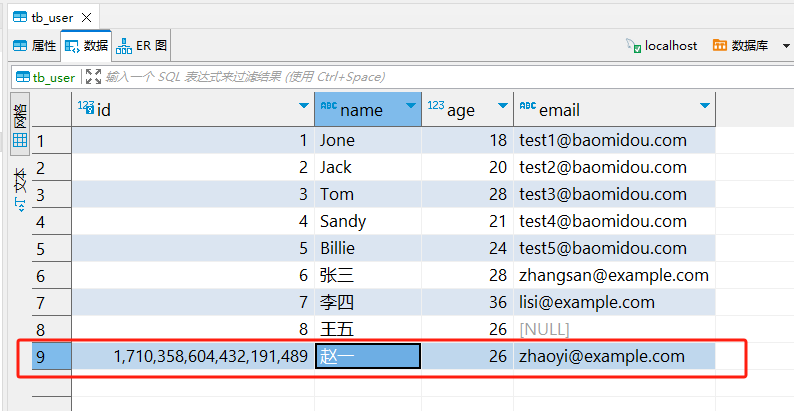Click the selected name cell 赵一
Image resolution: width=794 pixels, height=411 pixels.
(x=368, y=356)
